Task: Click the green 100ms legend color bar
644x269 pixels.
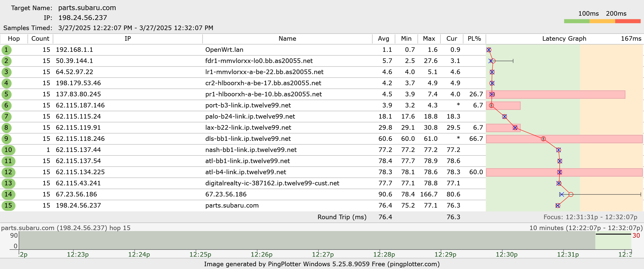Action: 577,21
